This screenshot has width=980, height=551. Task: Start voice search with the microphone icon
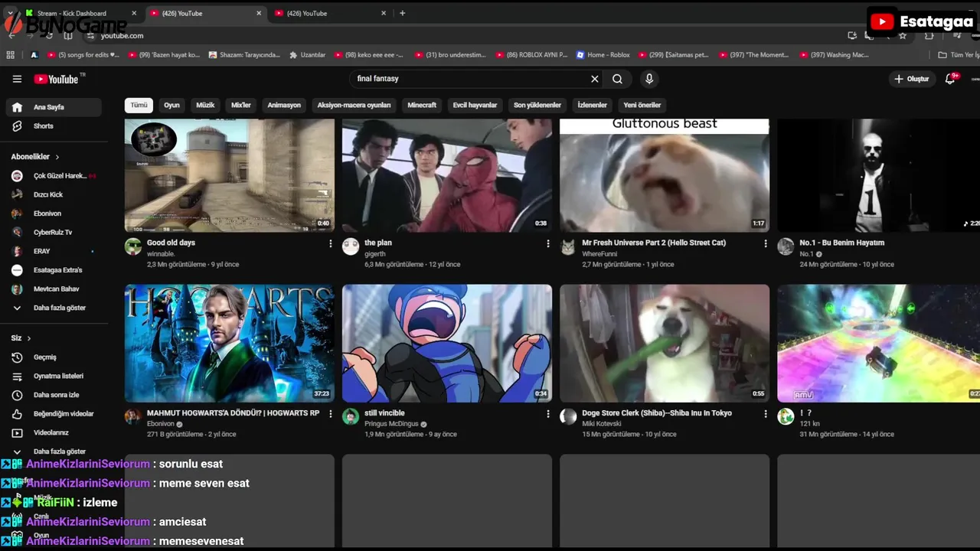649,79
